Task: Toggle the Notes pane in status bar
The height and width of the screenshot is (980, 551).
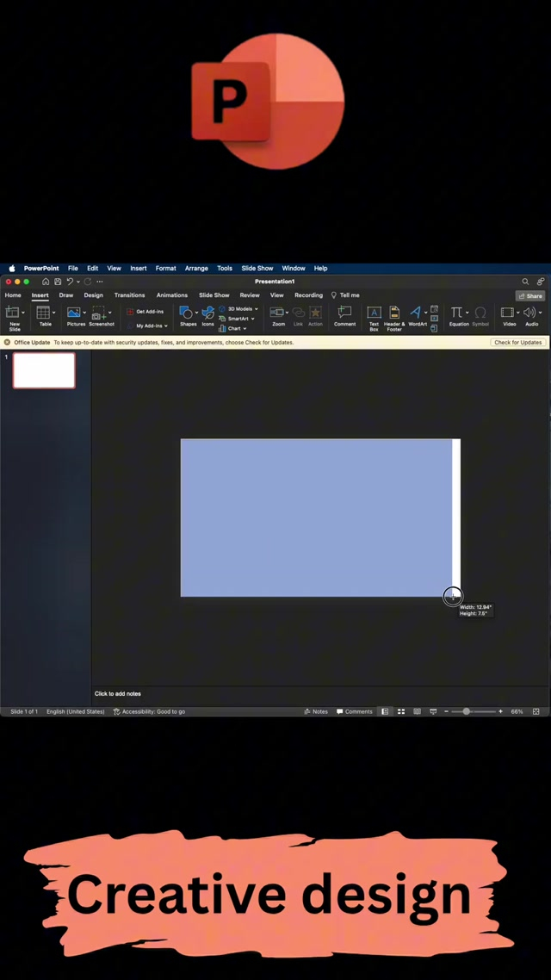Action: 316,711
